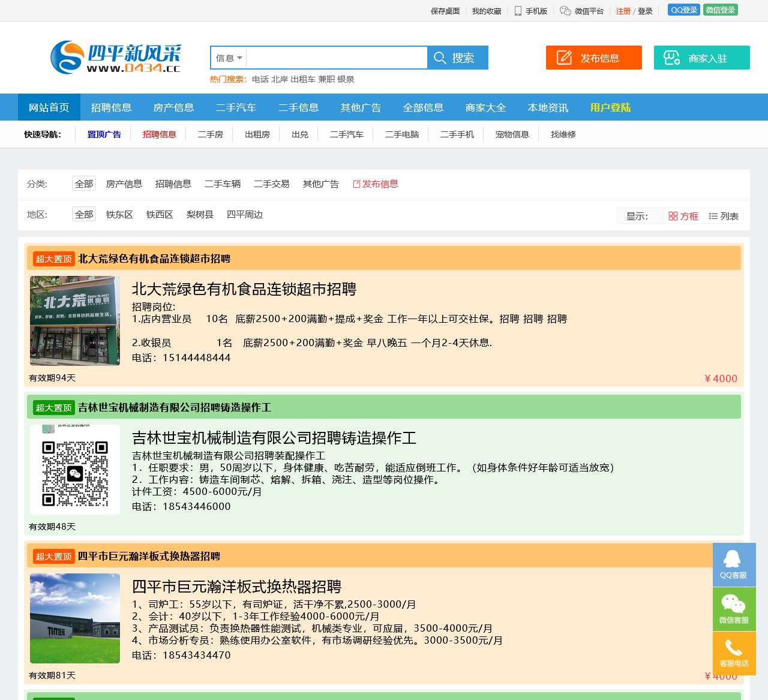Click 找维修 quick nav link
This screenshot has width=768, height=700.
pyautogui.click(x=563, y=134)
